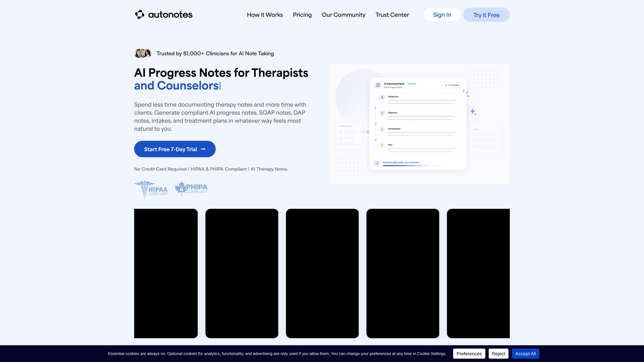The image size is (644, 362).
Task: Click 'AI Progress Notes for Therapists' headline
Action: (x=221, y=73)
